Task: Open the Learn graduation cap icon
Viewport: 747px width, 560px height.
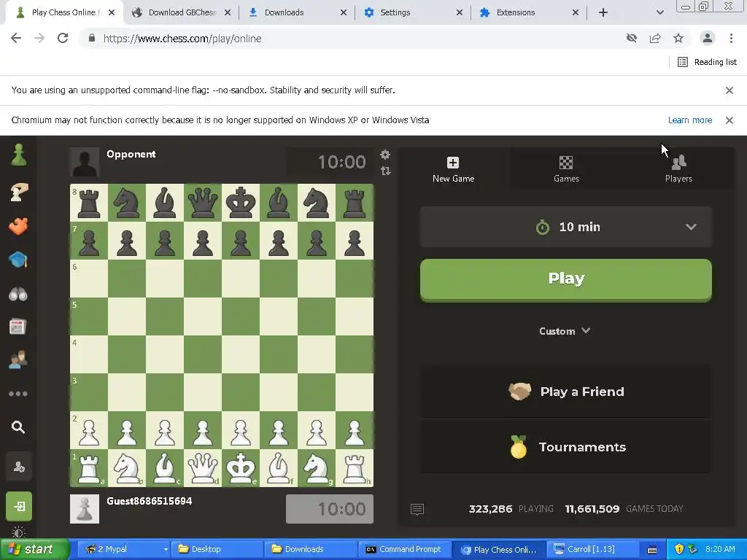Action: click(18, 260)
